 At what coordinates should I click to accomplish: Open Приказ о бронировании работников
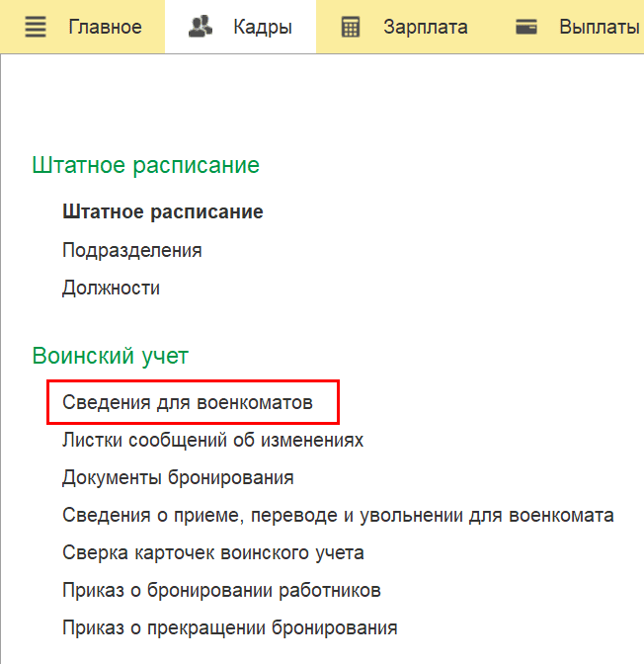(x=221, y=590)
